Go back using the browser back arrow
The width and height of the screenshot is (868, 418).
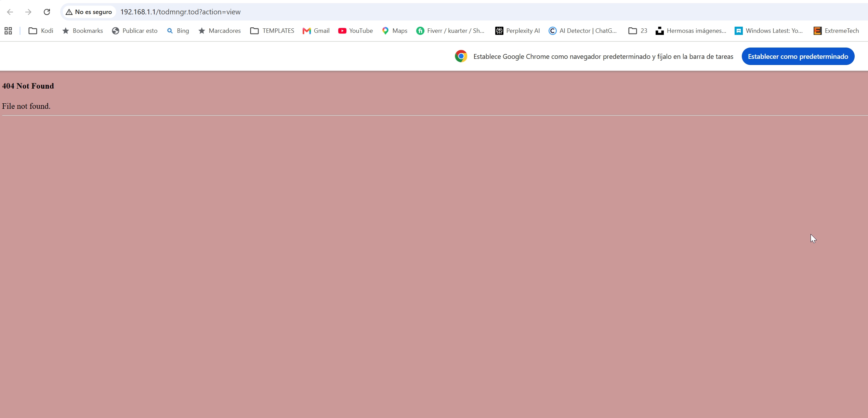10,12
